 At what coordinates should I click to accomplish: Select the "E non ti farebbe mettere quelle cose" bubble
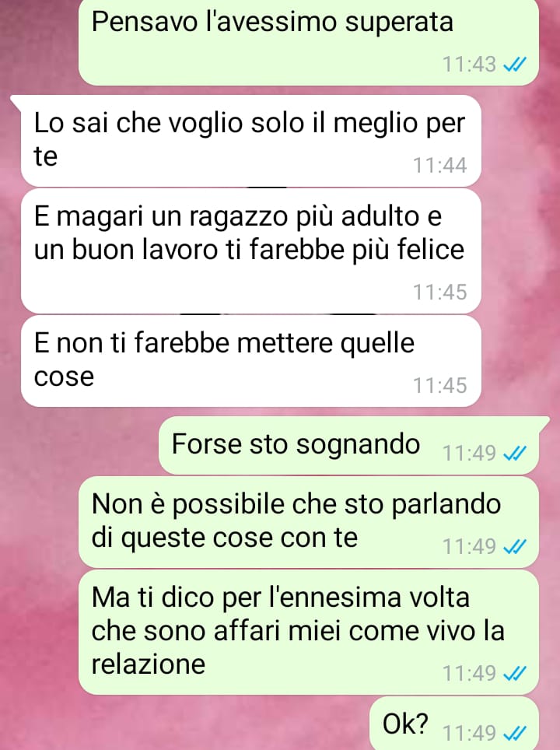[250, 361]
